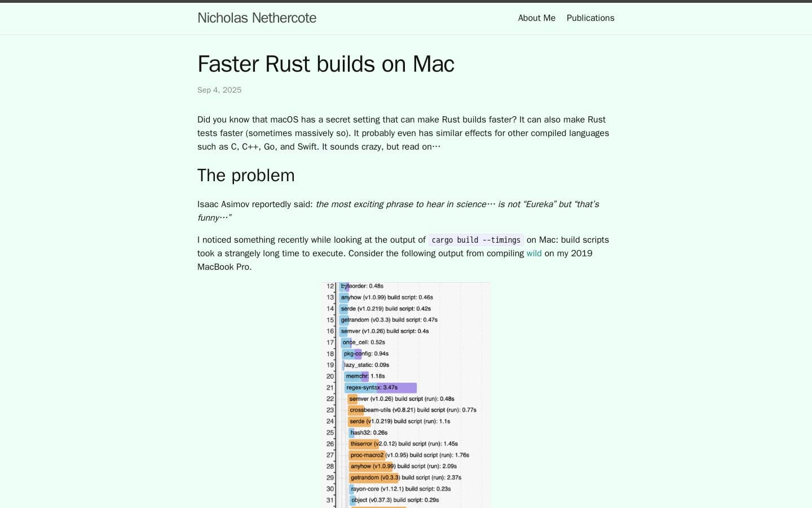The height and width of the screenshot is (508, 812).
Task: Click the Nicholas Nethercote site title
Action: point(257,17)
